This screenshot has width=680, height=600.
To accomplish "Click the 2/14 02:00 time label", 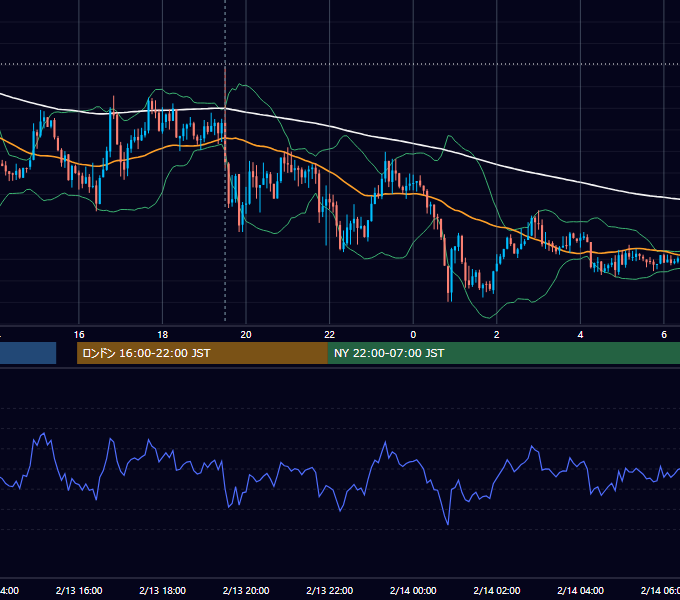I will 497,590.
